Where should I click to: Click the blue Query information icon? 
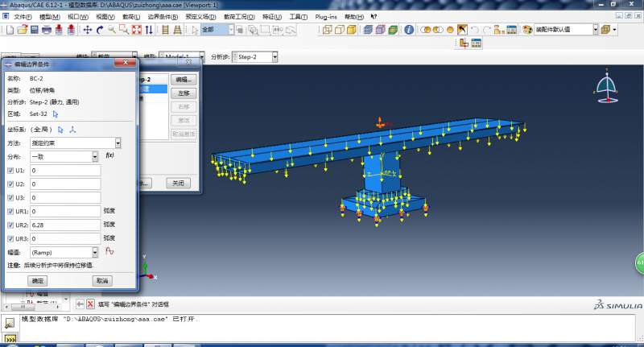tap(409, 30)
